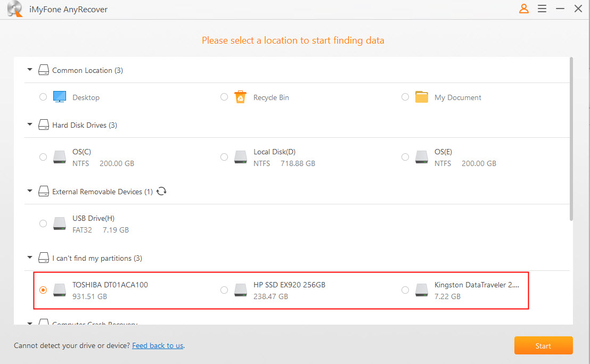The width and height of the screenshot is (590, 364).
Task: Click the 'Desktop' label
Action: pyautogui.click(x=86, y=97)
